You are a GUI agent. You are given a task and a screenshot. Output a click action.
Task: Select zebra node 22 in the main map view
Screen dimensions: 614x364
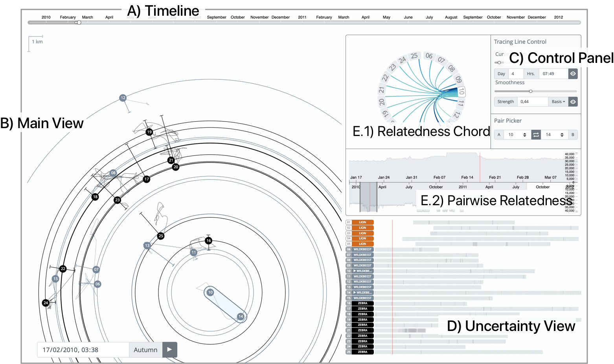click(x=63, y=269)
